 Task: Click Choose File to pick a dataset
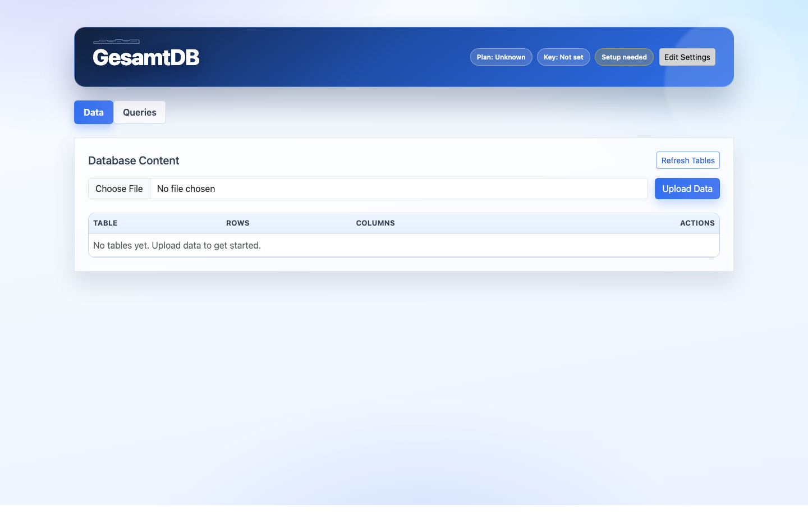point(119,189)
